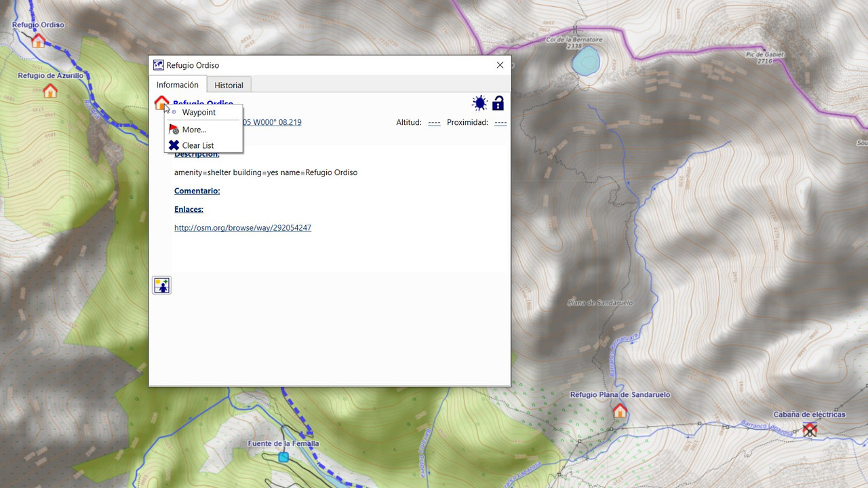Click the Col de la Bernatoire 2338 label
868x488 pixels.
[574, 43]
